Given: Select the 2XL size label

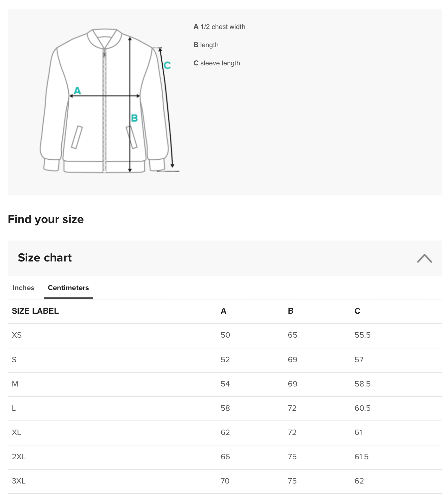Looking at the screenshot, I should click(19, 457).
